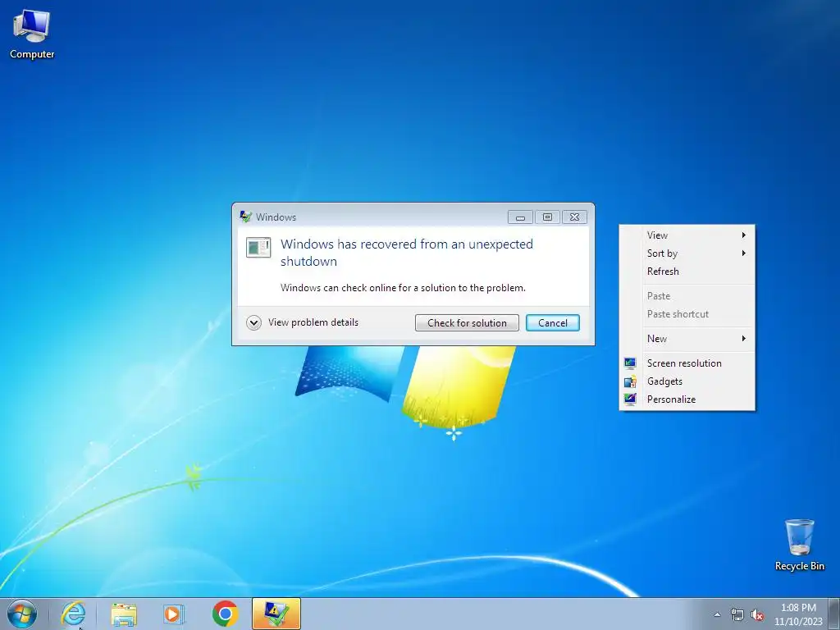Screen dimensions: 840x630
Task: Open the Windows Start menu orb
Action: 22,614
